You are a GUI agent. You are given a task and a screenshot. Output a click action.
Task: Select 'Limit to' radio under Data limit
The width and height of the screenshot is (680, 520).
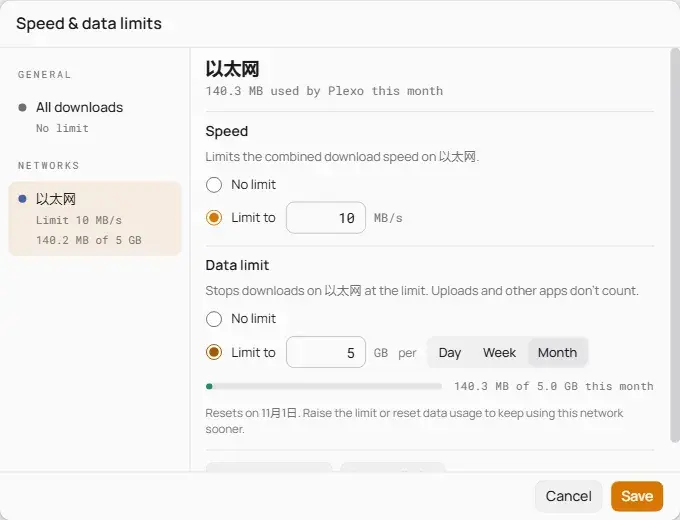214,352
